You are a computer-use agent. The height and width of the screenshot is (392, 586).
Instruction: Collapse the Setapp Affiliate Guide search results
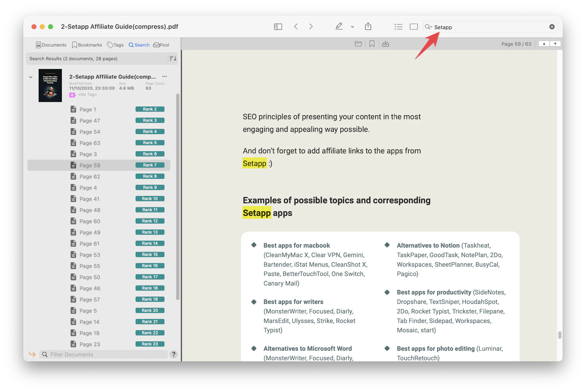coord(31,77)
